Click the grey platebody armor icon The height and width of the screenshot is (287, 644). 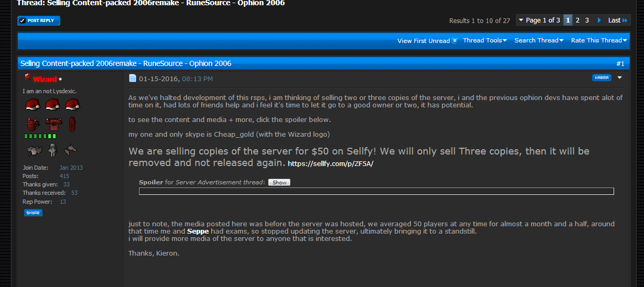pos(34,150)
